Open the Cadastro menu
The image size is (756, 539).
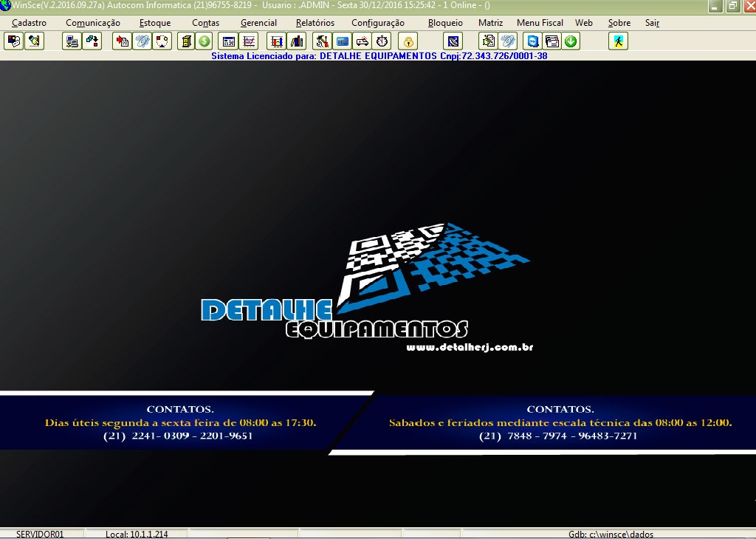(29, 23)
